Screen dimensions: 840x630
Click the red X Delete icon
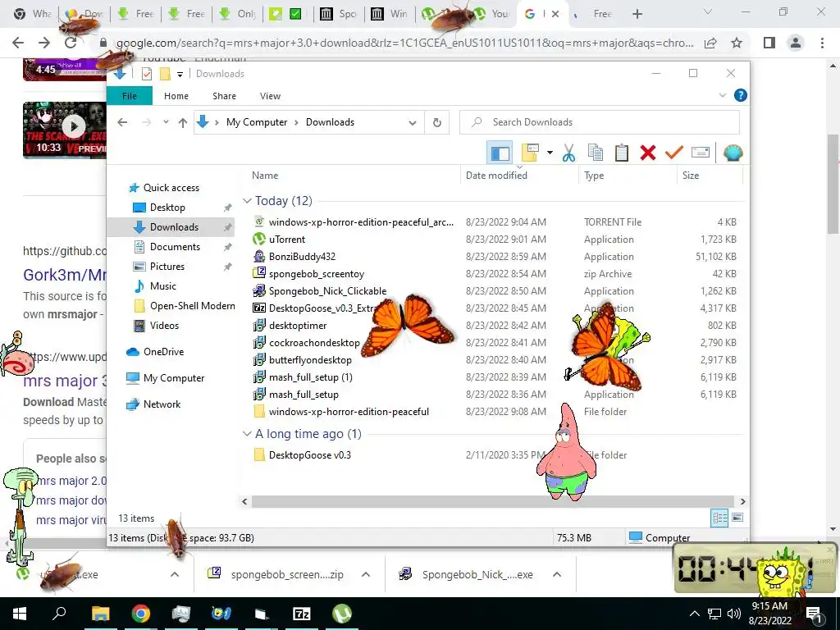coord(648,153)
